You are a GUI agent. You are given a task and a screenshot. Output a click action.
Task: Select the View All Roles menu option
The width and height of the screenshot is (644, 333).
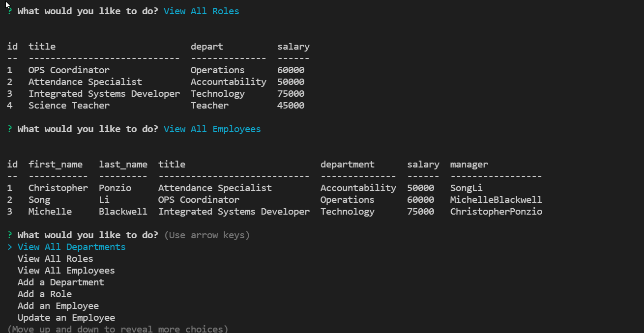coord(55,258)
